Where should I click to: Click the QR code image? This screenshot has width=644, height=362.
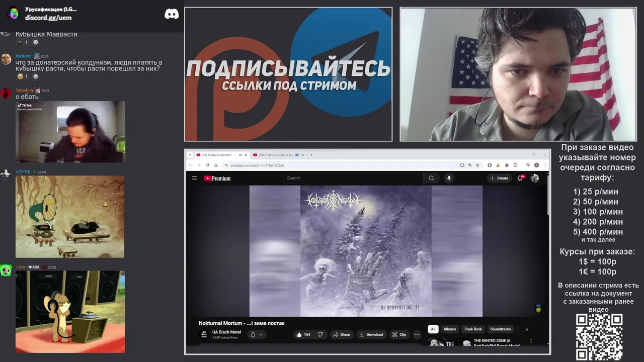pos(599,337)
